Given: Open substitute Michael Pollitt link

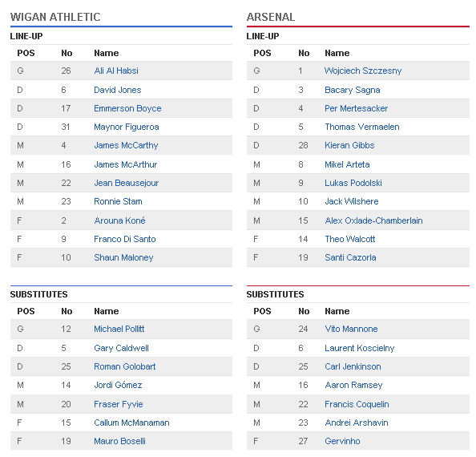Looking at the screenshot, I should point(119,329).
